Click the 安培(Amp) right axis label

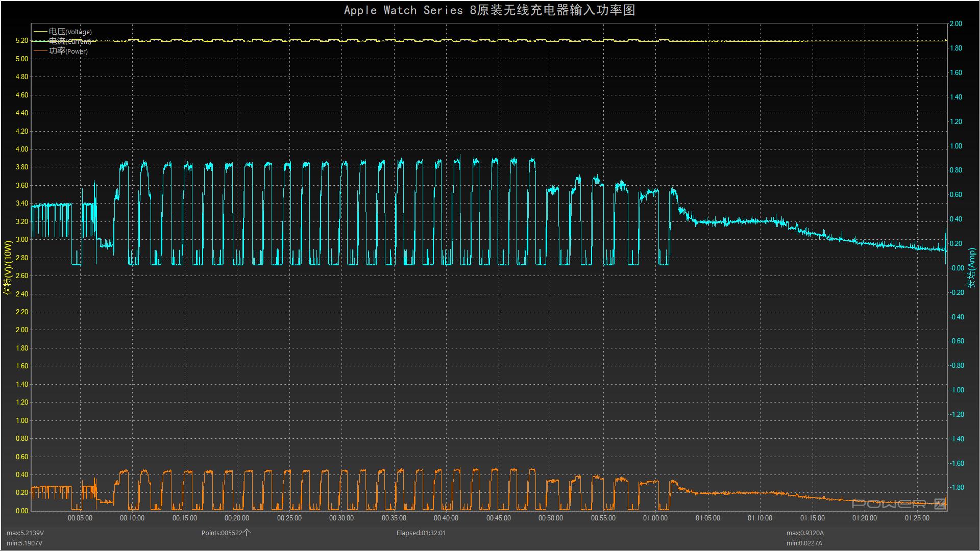coord(971,267)
